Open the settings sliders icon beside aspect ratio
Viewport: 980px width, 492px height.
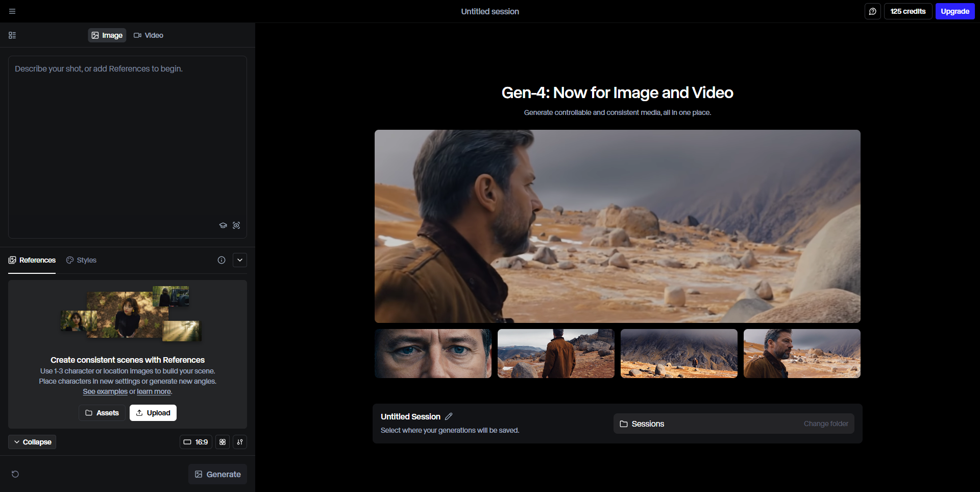pos(240,442)
